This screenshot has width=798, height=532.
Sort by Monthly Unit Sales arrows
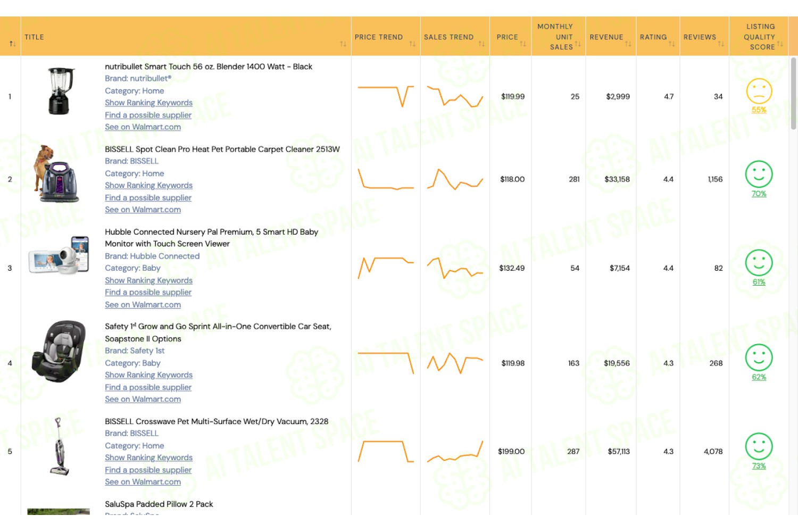[x=578, y=44]
